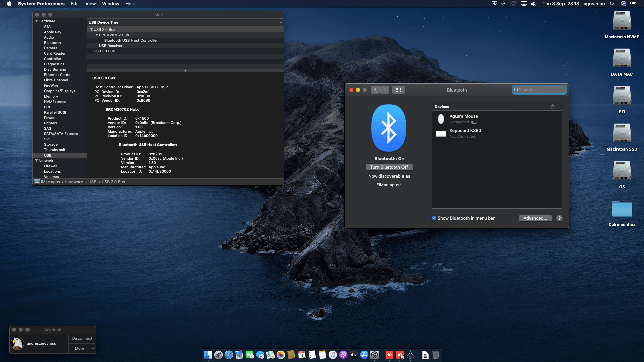Uncheck Show Bluetooth in menu bar
This screenshot has height=362, width=644.
[434, 218]
